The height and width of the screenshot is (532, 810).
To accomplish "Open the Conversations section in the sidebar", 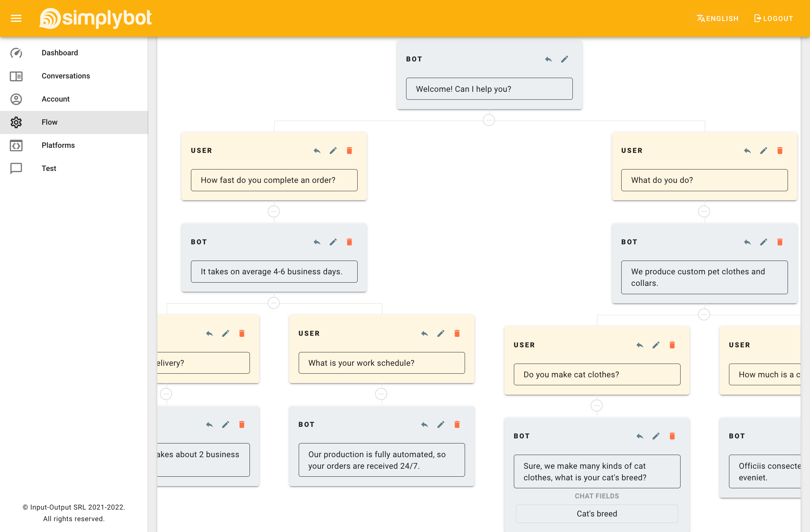I will tap(66, 76).
